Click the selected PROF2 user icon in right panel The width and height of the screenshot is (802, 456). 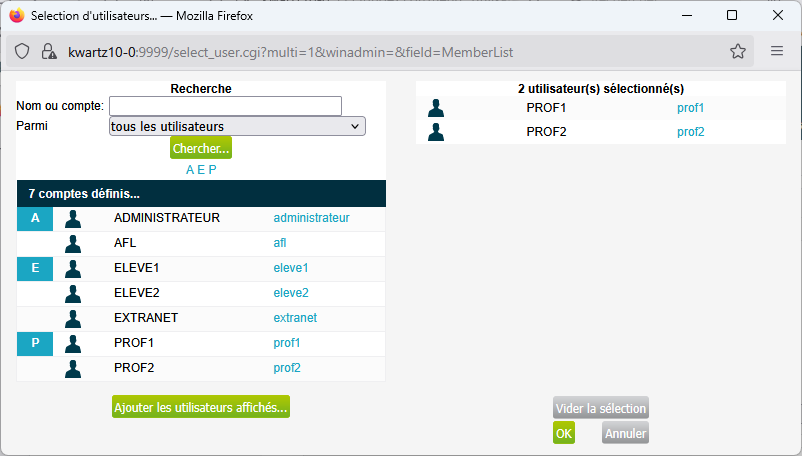tap(436, 132)
